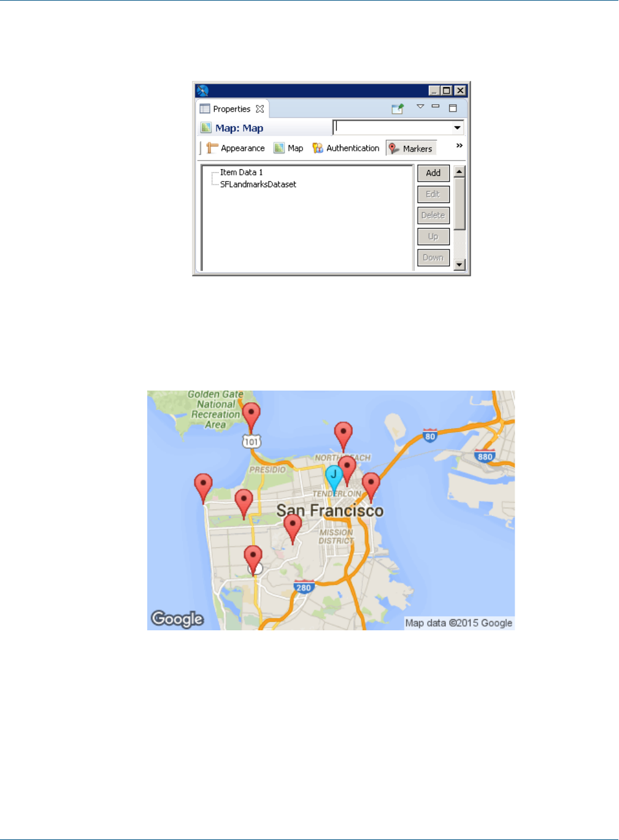Maximize the window from title bar

[x=447, y=91]
